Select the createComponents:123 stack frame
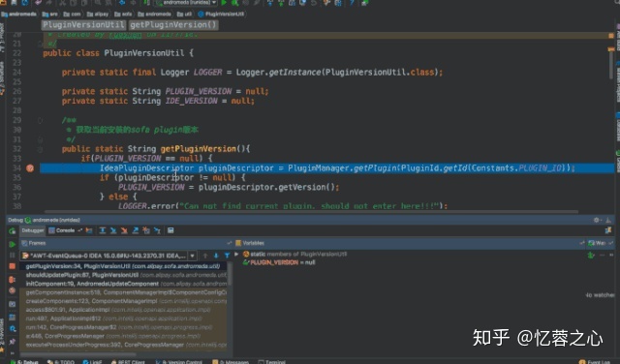Viewport: 620px width, 364px height. coord(123,301)
